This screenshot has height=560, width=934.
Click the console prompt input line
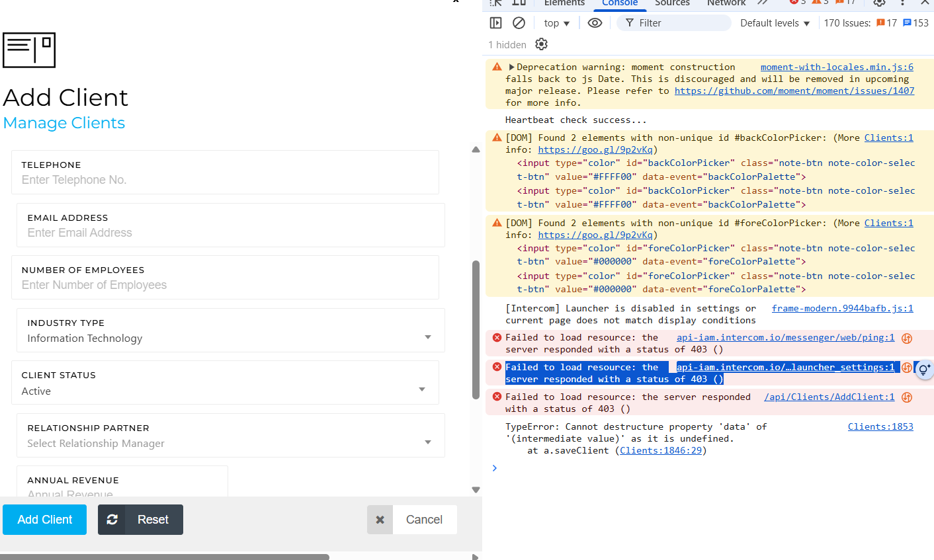pyautogui.click(x=708, y=468)
